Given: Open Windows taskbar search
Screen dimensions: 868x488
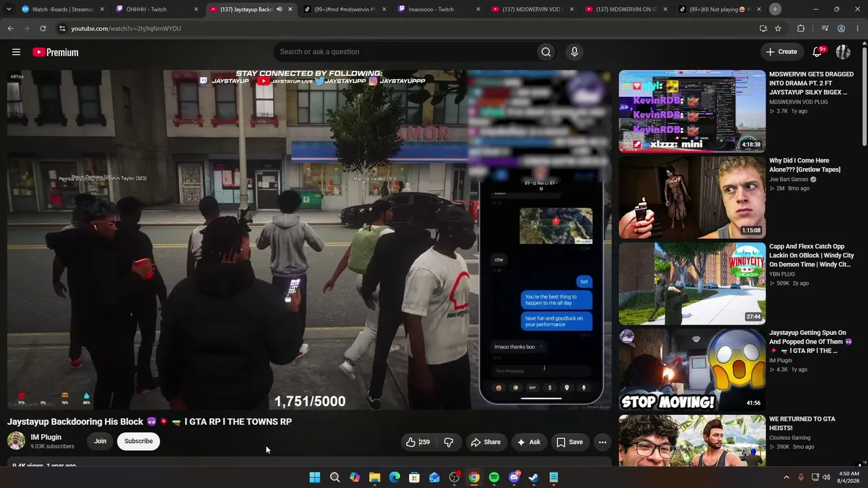Looking at the screenshot, I should tap(335, 477).
